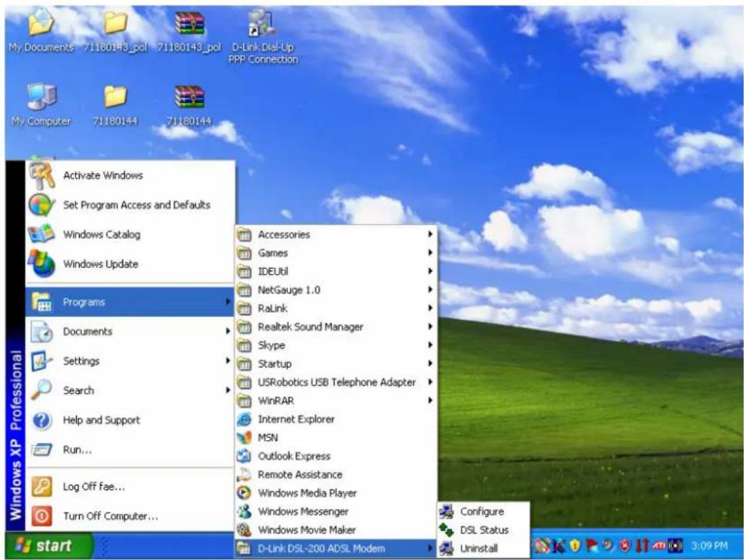Expand the NetGauge 1.0 submenu arrow
The image size is (744, 560).
(430, 289)
